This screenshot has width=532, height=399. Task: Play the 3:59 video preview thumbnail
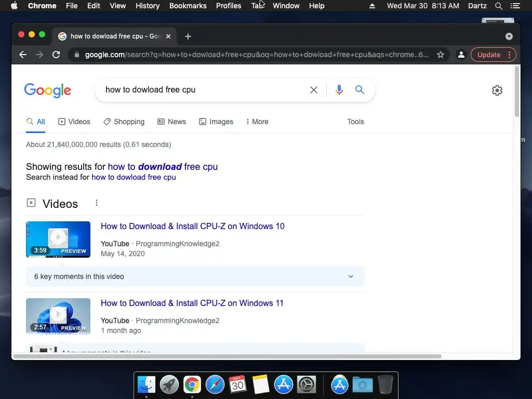point(58,240)
